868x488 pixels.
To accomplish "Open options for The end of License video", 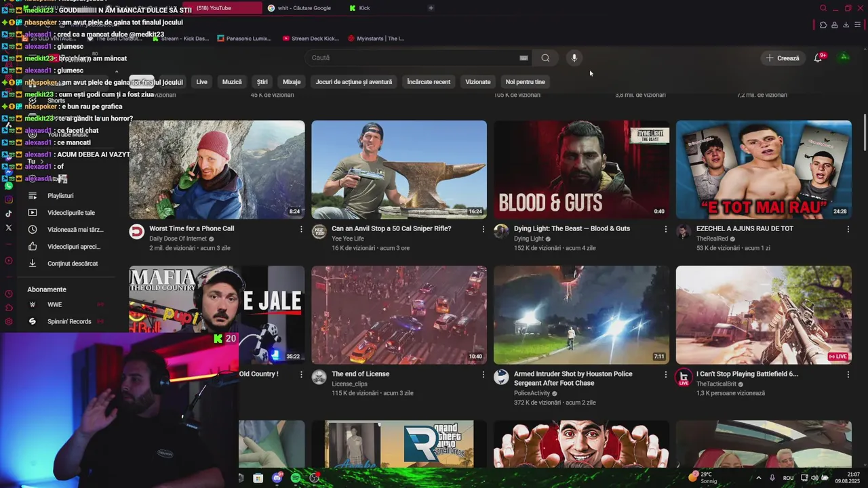I will [484, 374].
